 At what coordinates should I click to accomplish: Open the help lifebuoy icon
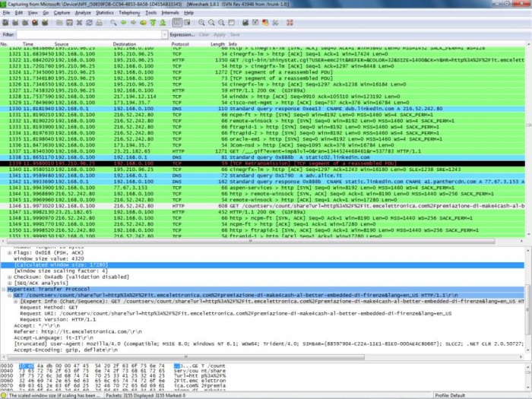290,23
